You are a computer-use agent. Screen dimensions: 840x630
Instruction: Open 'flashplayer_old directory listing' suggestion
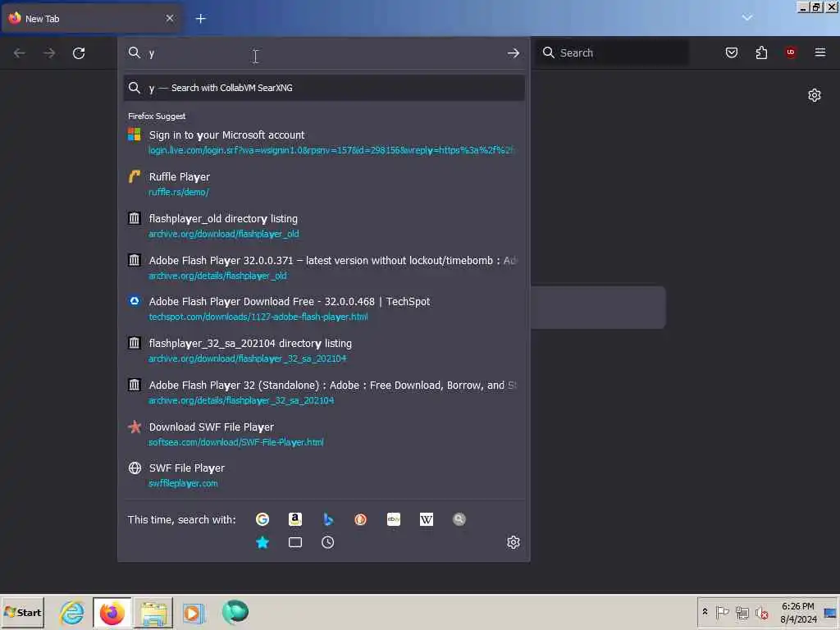click(x=323, y=226)
